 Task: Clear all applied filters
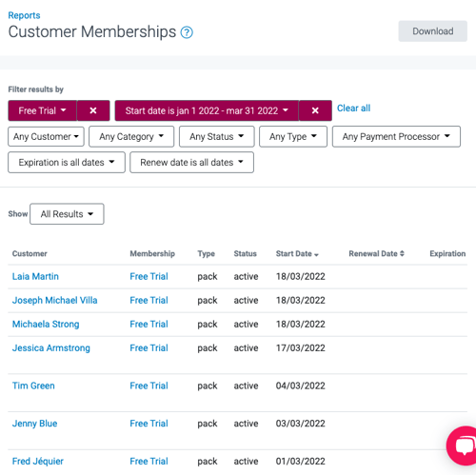[353, 109]
